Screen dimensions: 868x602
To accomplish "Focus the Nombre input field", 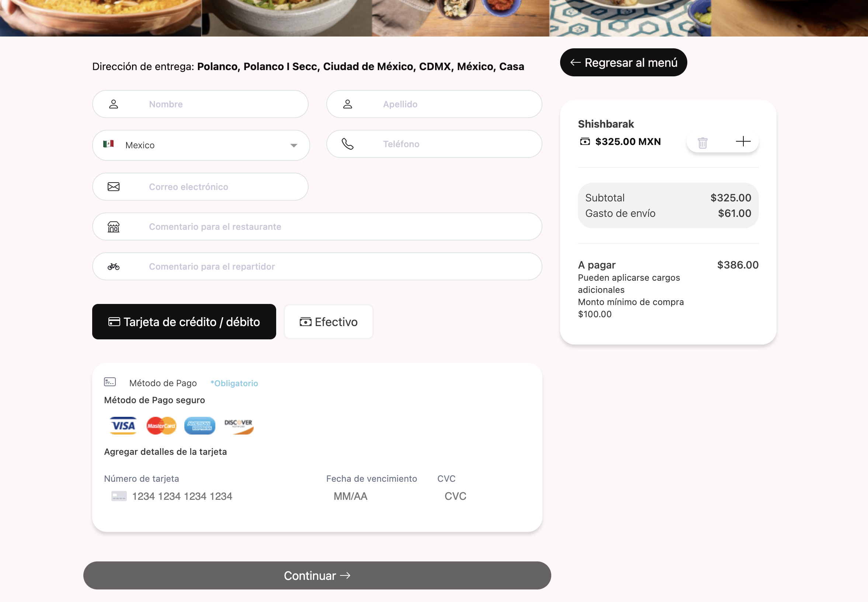I will coord(226,104).
